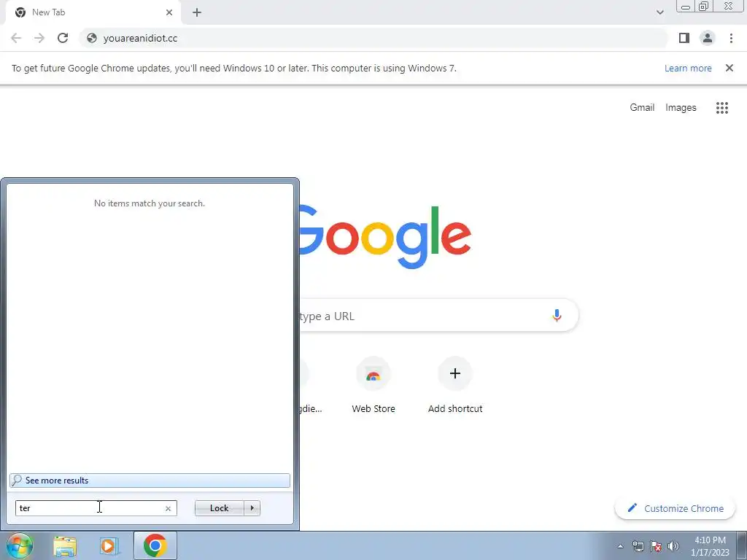
Task: Reload the page with the refresh icon
Action: [63, 38]
